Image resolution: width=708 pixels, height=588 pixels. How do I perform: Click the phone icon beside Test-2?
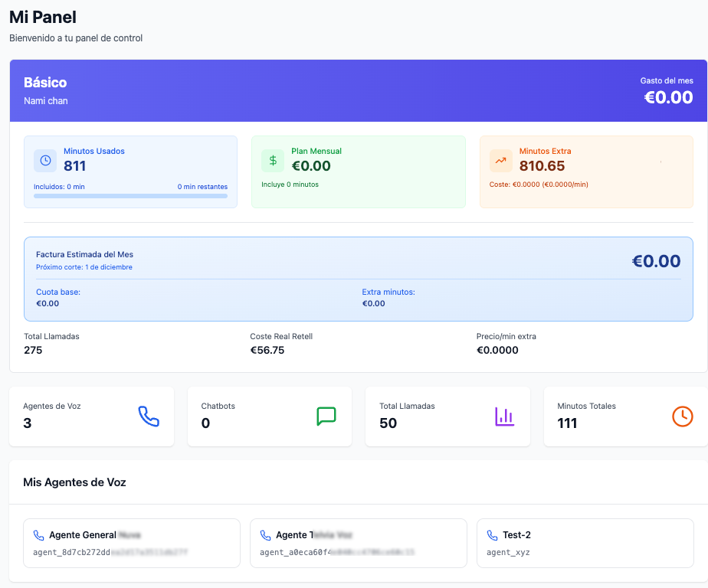492,535
